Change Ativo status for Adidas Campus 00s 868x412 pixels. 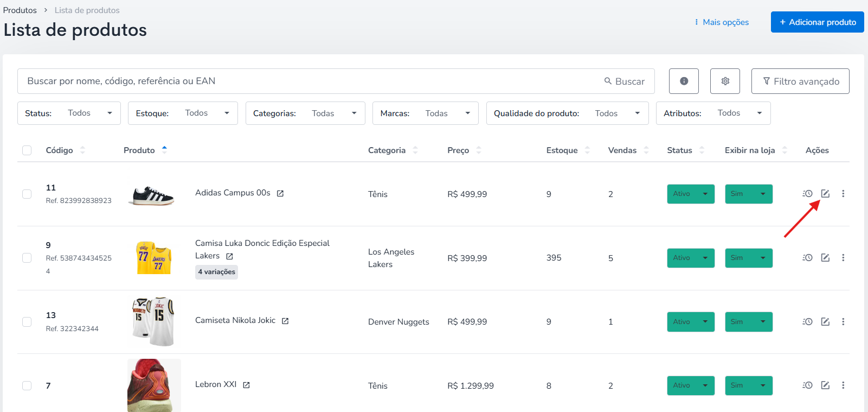click(x=691, y=194)
